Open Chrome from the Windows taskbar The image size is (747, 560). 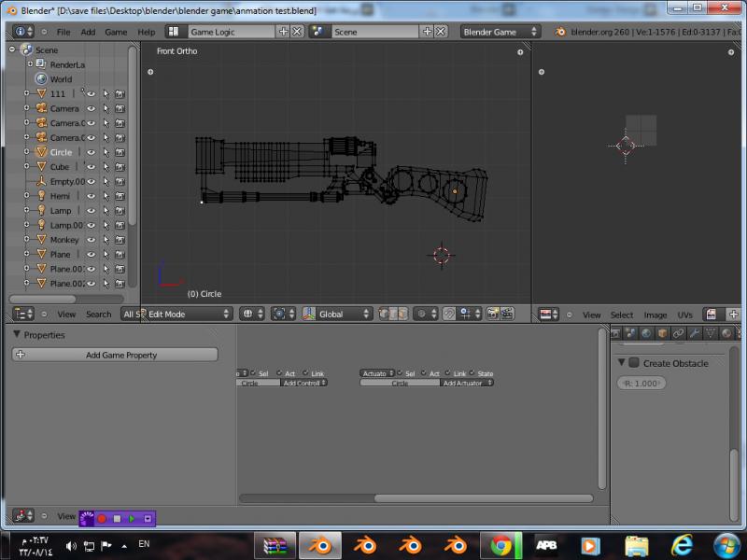tap(500, 544)
